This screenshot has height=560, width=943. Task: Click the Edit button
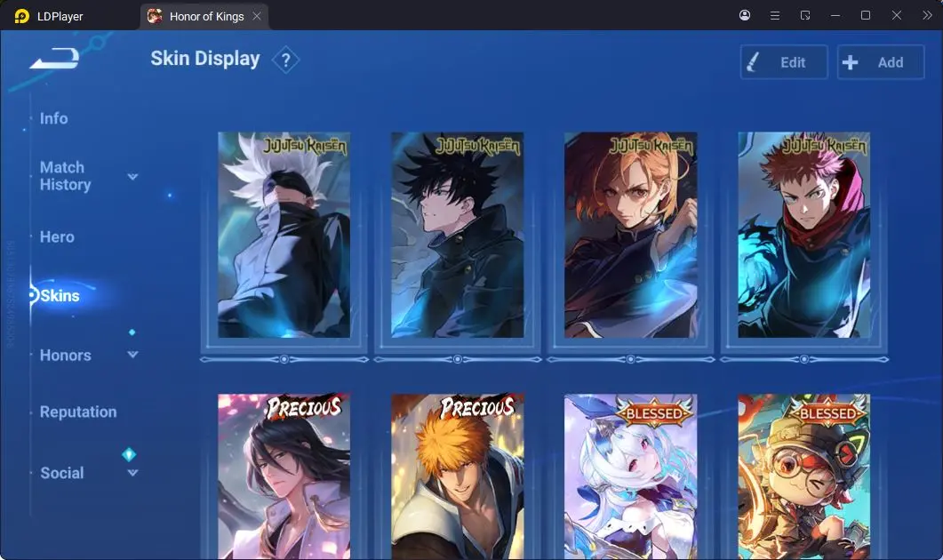click(x=784, y=62)
